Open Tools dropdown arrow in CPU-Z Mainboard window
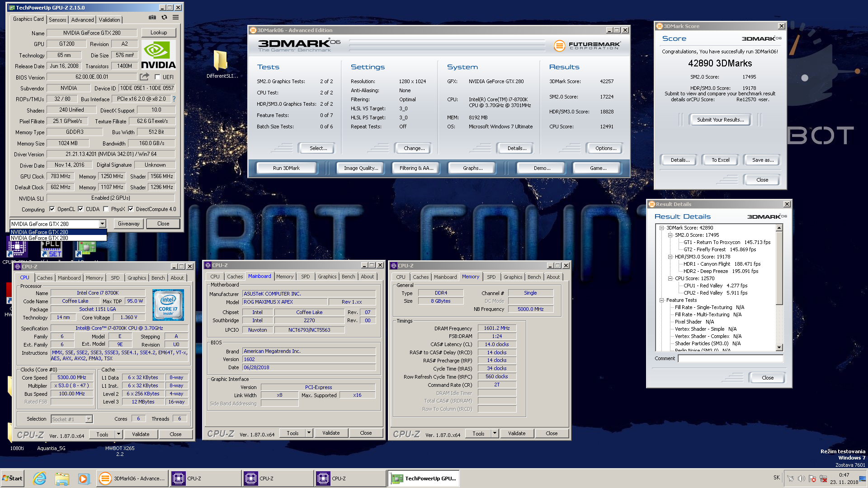868x488 pixels. pos(309,433)
